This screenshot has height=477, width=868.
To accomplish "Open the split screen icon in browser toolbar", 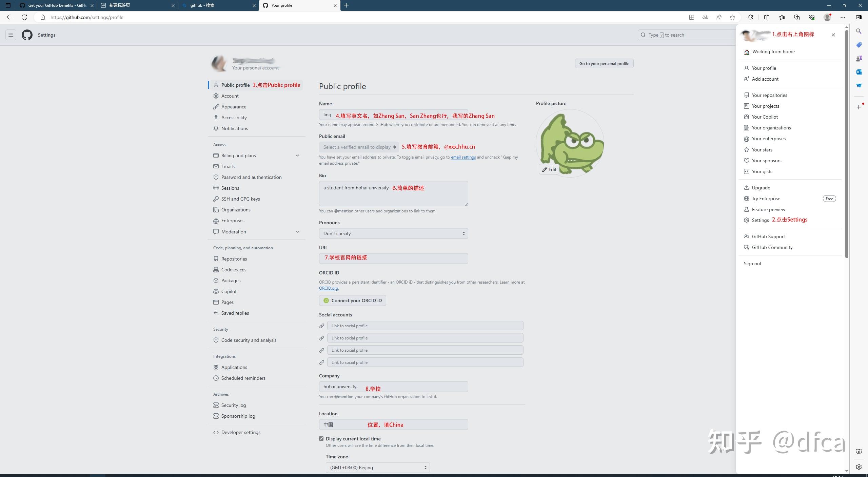I will (x=767, y=17).
